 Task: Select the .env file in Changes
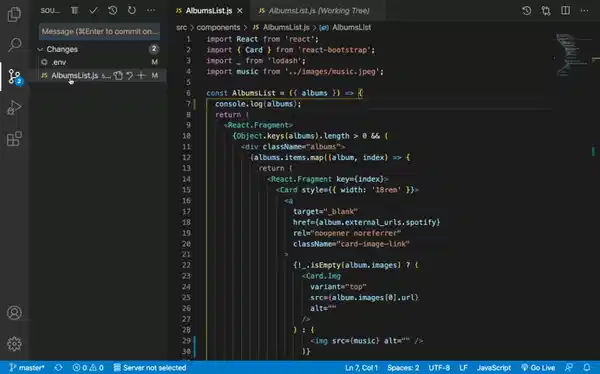click(99, 62)
